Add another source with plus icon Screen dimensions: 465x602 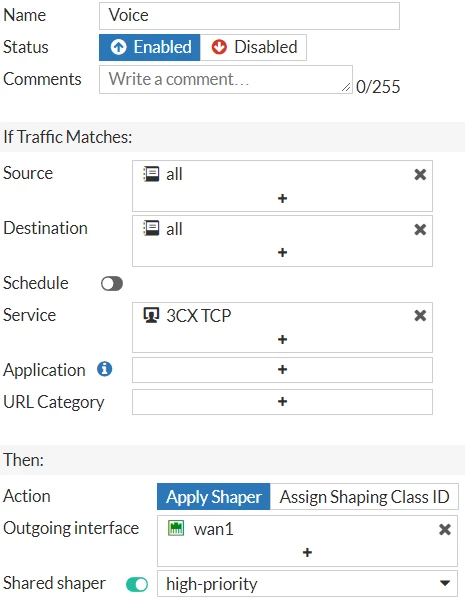[282, 198]
